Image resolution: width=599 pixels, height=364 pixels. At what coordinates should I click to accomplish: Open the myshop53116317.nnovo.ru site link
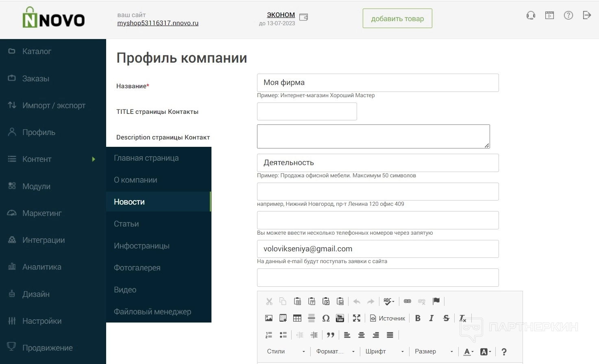[x=158, y=23]
